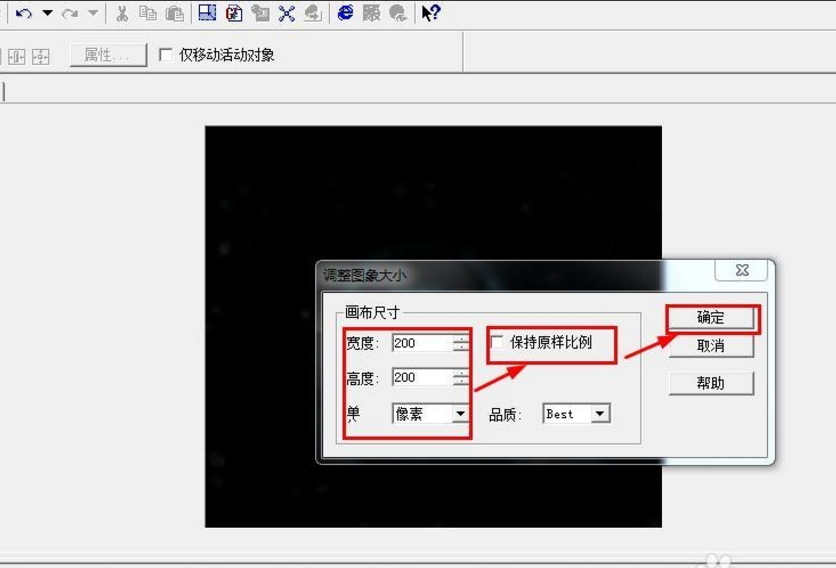
Task: Click the context help pointer icon
Action: click(x=431, y=12)
